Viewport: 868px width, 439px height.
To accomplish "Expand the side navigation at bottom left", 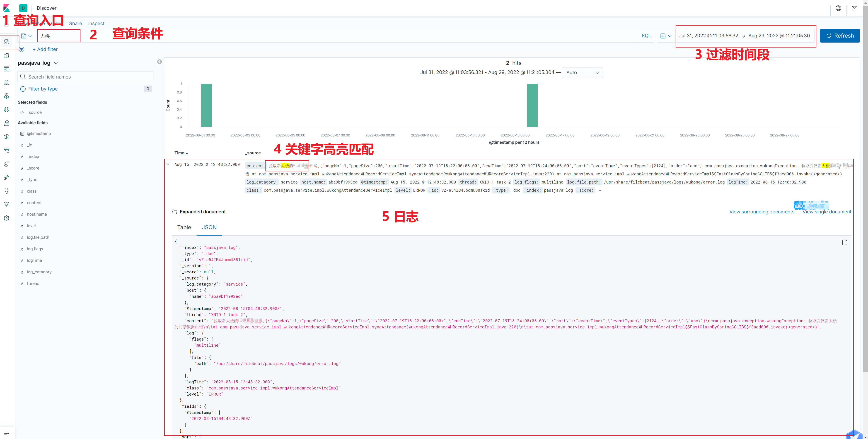I will [7, 433].
